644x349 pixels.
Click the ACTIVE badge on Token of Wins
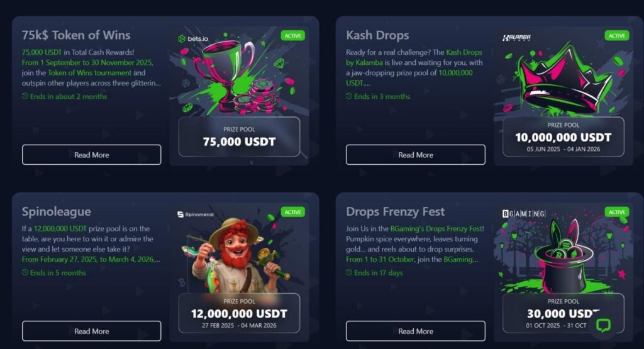pos(293,36)
